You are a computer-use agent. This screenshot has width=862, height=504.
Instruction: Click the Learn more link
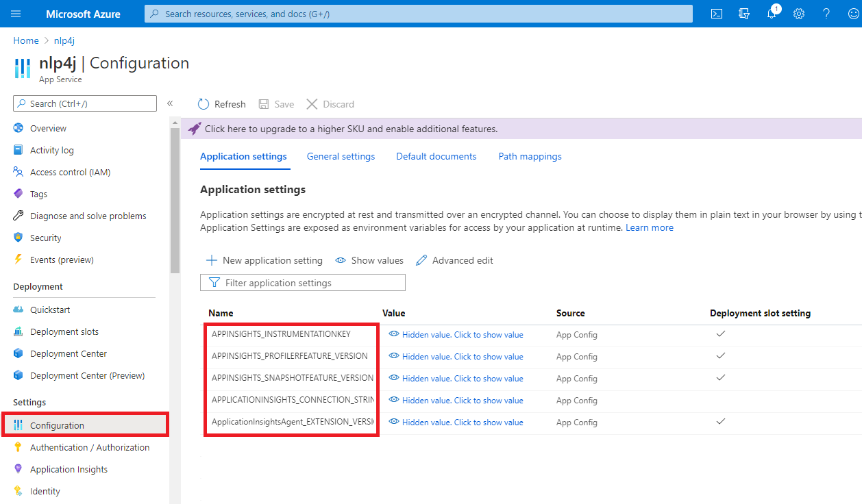[649, 227]
